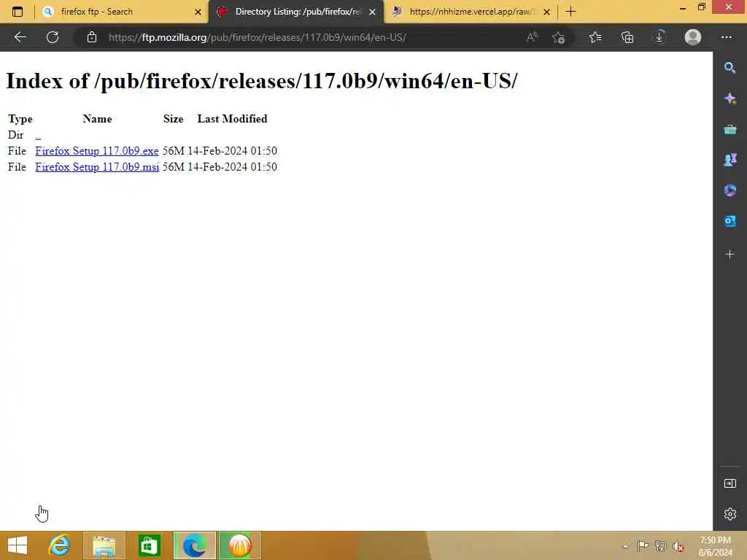Open the Favorites list icon
This screenshot has width=747, height=560.
point(595,37)
